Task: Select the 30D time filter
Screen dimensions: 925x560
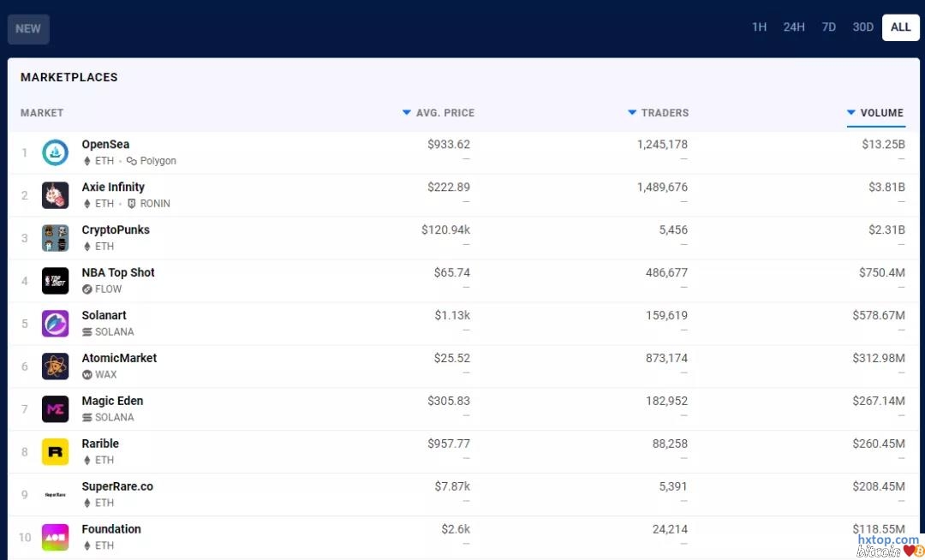Action: (x=862, y=27)
